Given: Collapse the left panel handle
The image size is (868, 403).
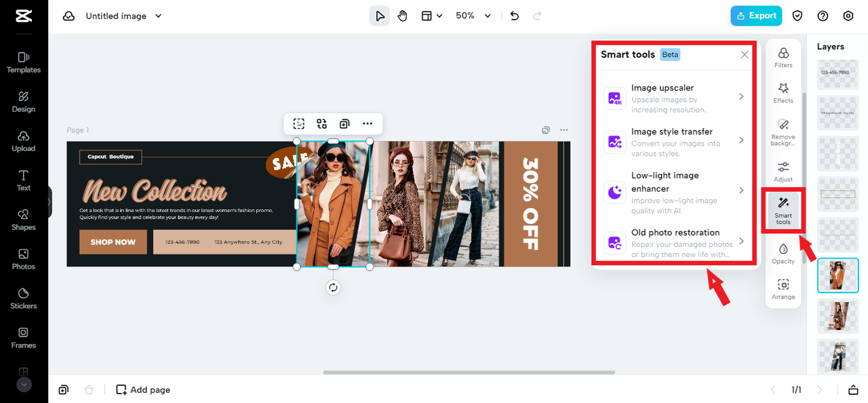Looking at the screenshot, I should point(50,202).
